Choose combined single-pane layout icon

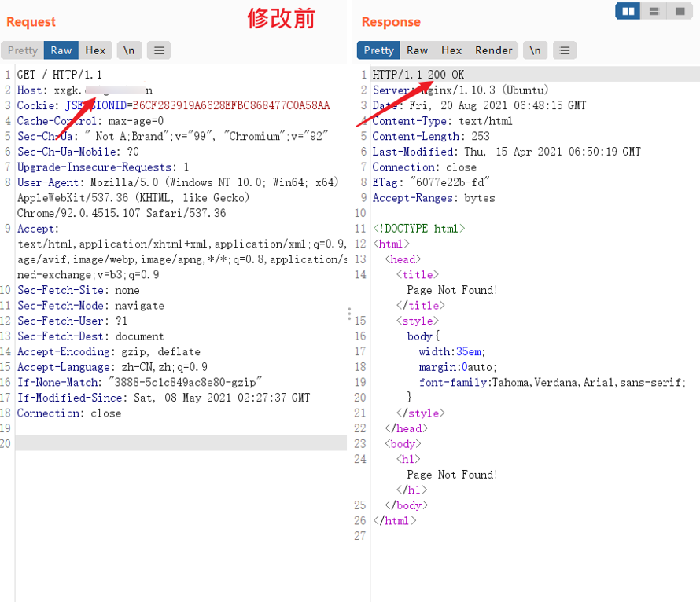680,11
